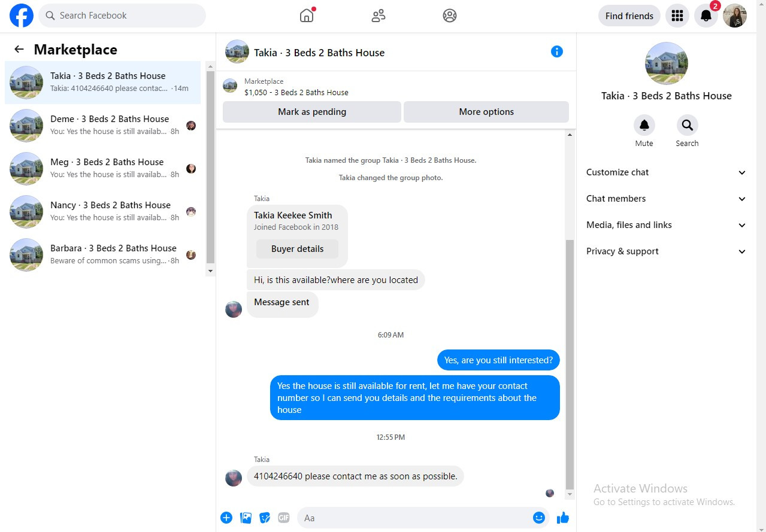Click large house photo in right panel

tap(667, 63)
